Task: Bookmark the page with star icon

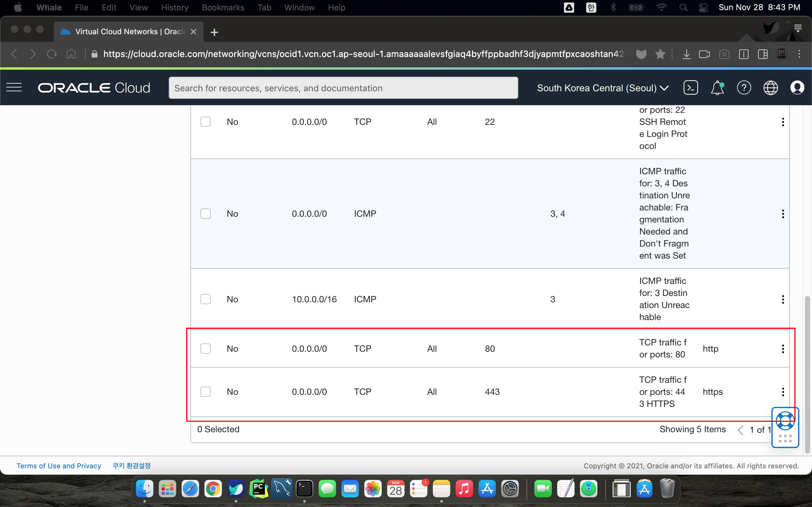Action: click(x=660, y=54)
